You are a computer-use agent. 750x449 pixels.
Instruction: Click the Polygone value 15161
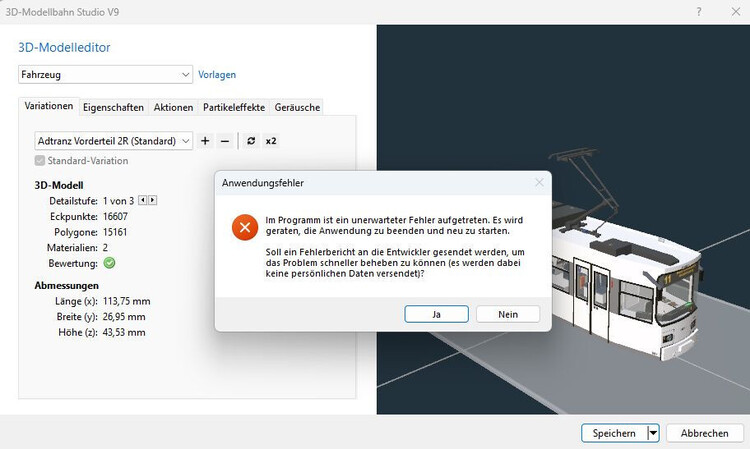pos(115,232)
